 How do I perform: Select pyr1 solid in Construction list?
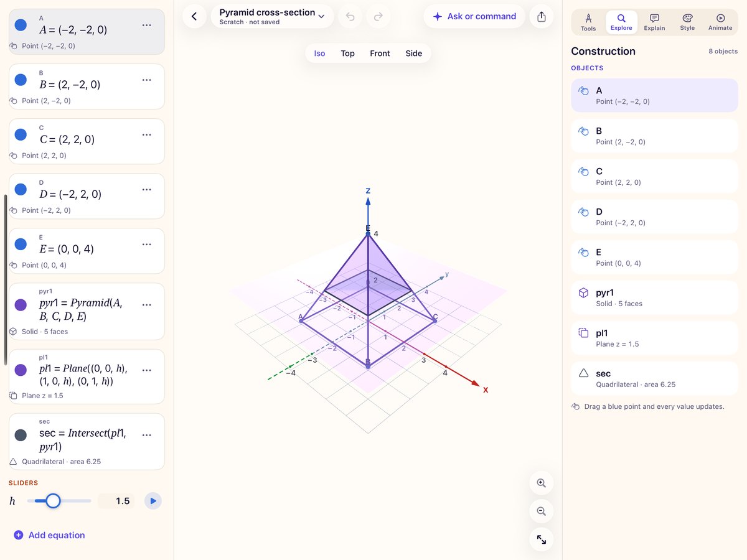[x=654, y=297]
